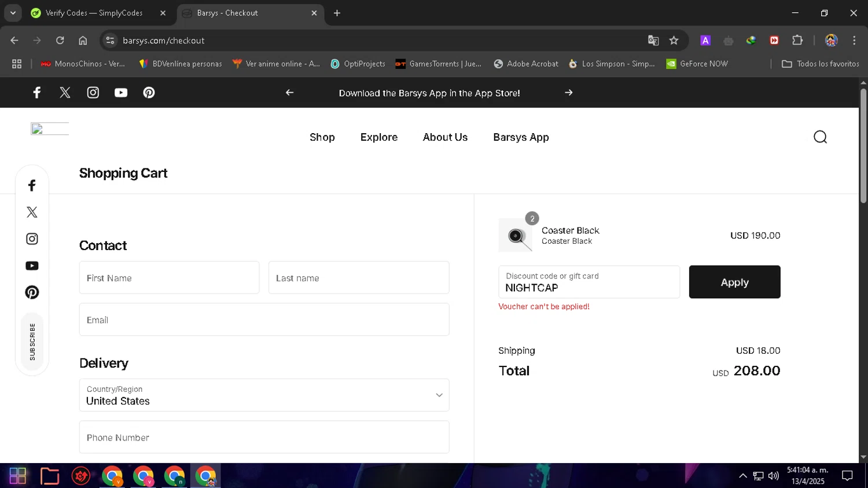
Task: Open browser home page icon
Action: pyautogui.click(x=83, y=41)
